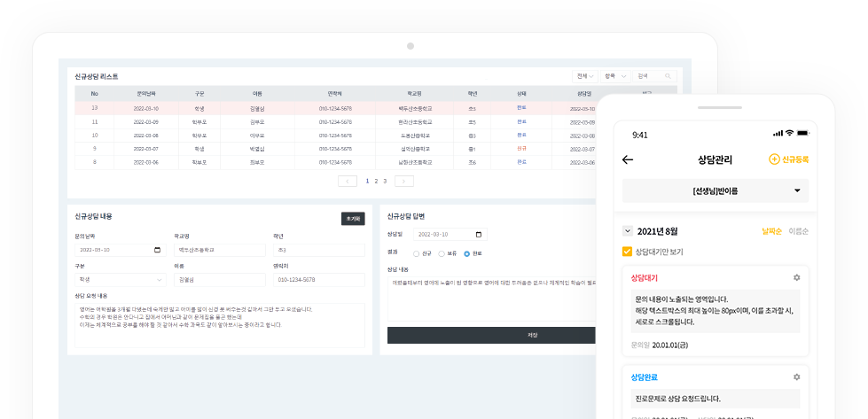Open the 전체 filter dropdown
This screenshot has width=868, height=419.
tap(585, 76)
